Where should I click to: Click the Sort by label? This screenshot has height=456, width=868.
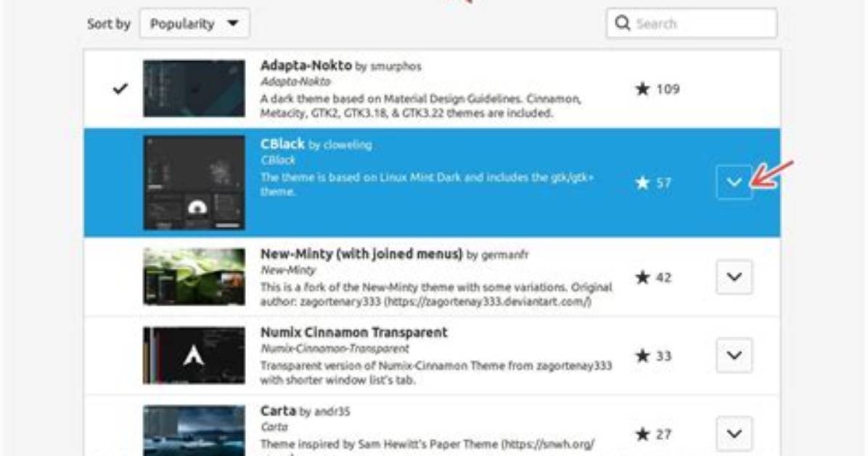109,24
